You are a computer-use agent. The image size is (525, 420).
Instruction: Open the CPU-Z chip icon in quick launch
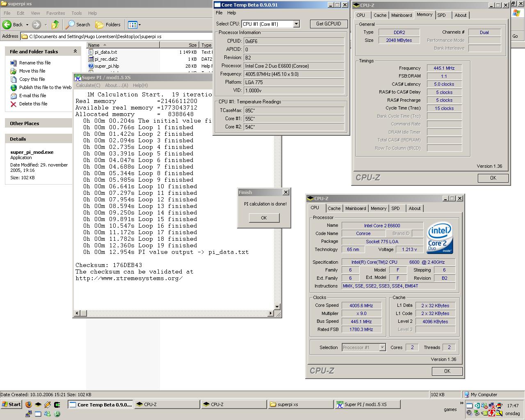point(38,404)
